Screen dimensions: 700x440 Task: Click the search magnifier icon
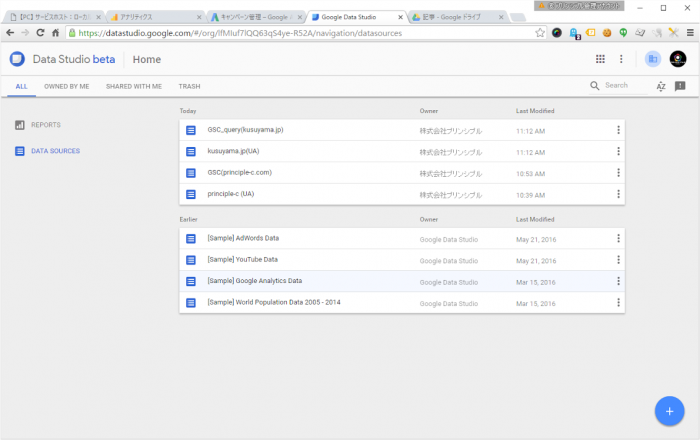click(x=595, y=86)
